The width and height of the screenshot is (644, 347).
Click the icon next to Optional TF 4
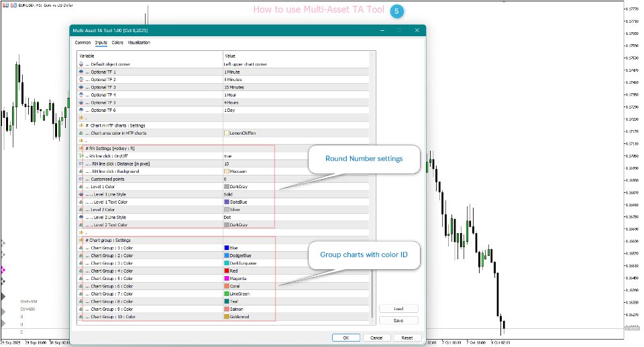click(x=81, y=94)
